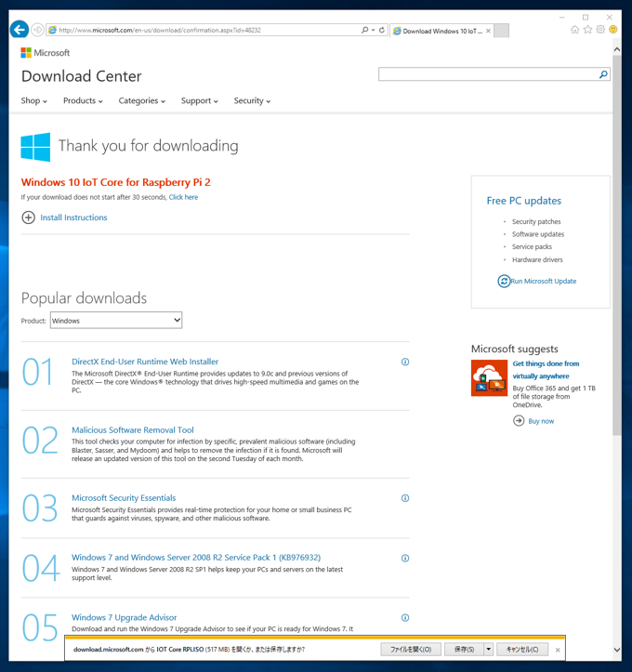Screen dimensions: 632x672
Task: Click info icon for Microsoft Security Essentials
Action: (x=405, y=498)
